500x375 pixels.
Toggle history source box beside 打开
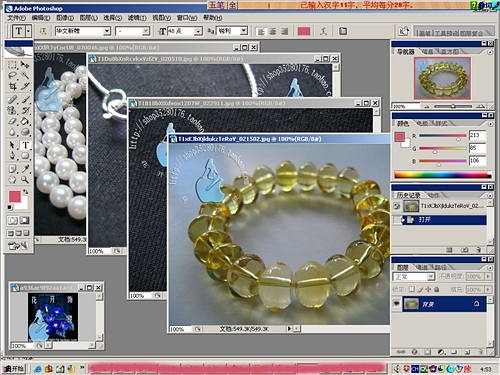click(x=396, y=220)
